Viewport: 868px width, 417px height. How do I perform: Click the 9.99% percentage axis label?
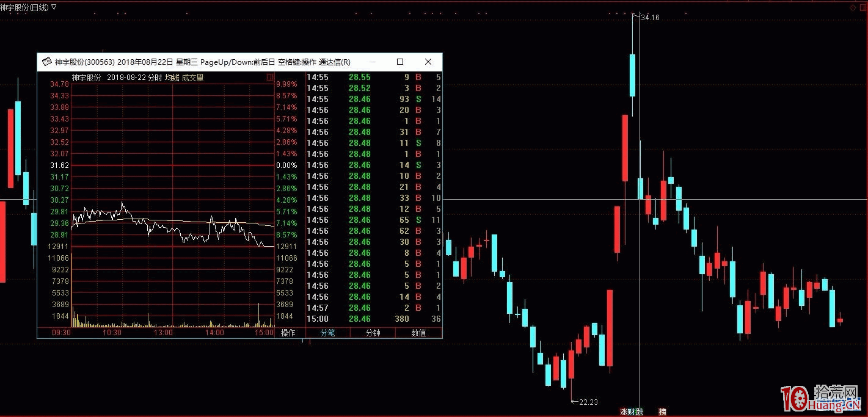(x=286, y=84)
